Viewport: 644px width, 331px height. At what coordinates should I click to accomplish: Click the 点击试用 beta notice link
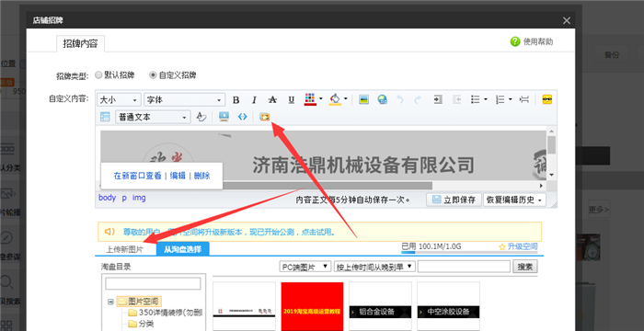(x=317, y=232)
